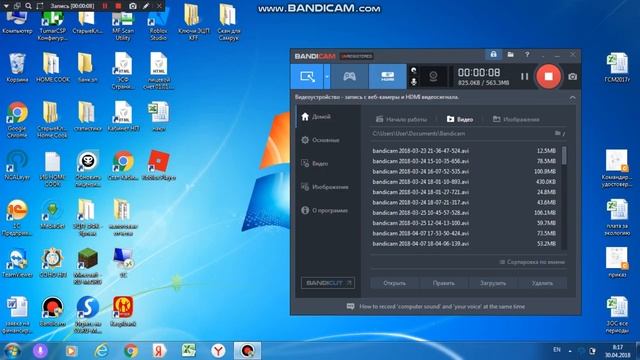The width and height of the screenshot is (640, 360).
Task: Open the TeamViewer desktop shortcut
Action: coord(17,263)
